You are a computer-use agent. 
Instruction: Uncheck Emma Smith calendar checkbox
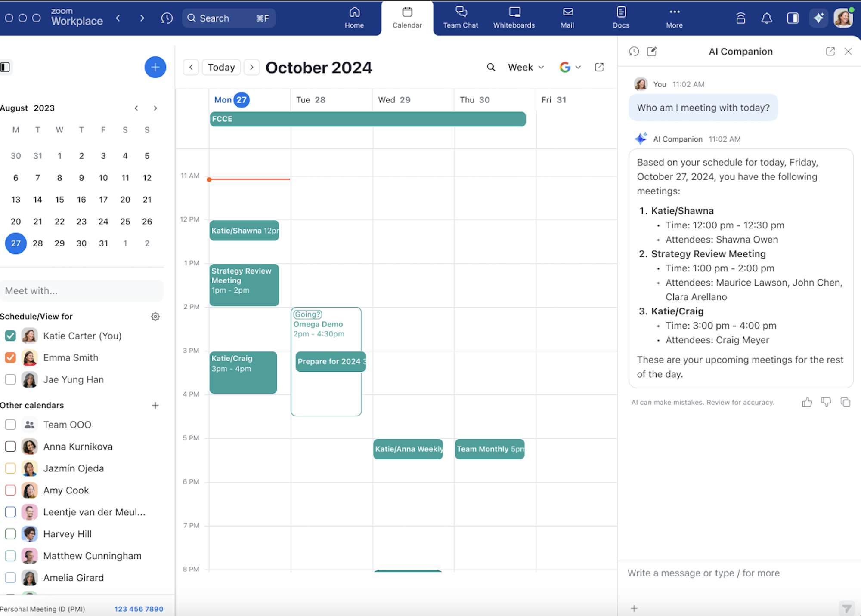point(10,357)
